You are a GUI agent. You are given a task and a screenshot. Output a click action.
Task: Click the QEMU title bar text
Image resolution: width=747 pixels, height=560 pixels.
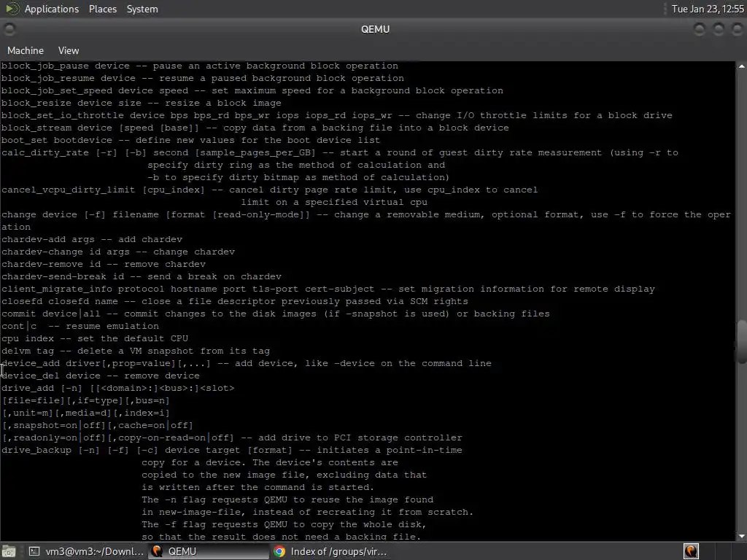point(375,29)
